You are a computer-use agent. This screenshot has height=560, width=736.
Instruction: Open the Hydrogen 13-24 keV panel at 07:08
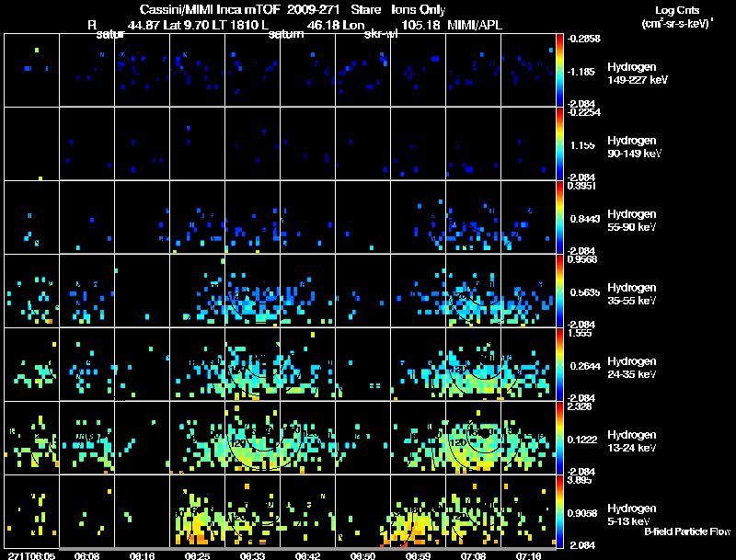pyautogui.click(x=473, y=438)
